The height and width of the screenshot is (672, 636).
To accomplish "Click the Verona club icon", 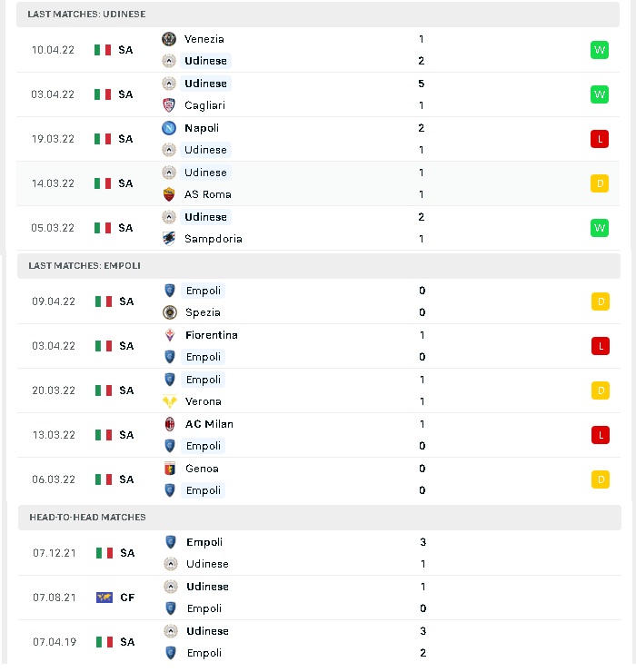I will click(x=170, y=401).
